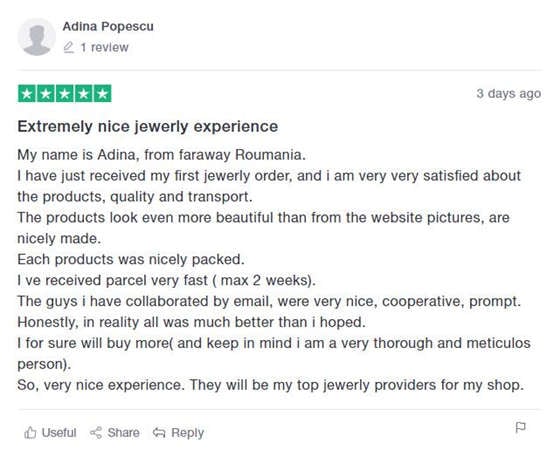Click the fifth green rating star

[102, 94]
